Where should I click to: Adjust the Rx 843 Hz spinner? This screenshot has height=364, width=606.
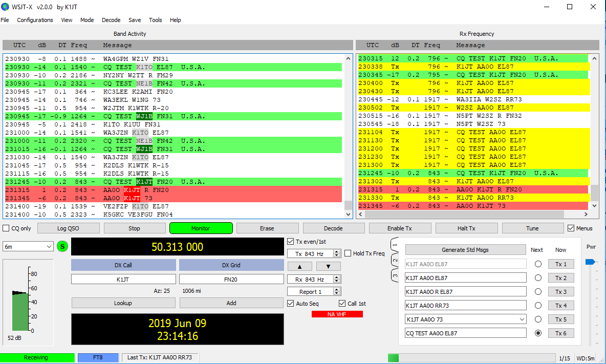pos(337,280)
